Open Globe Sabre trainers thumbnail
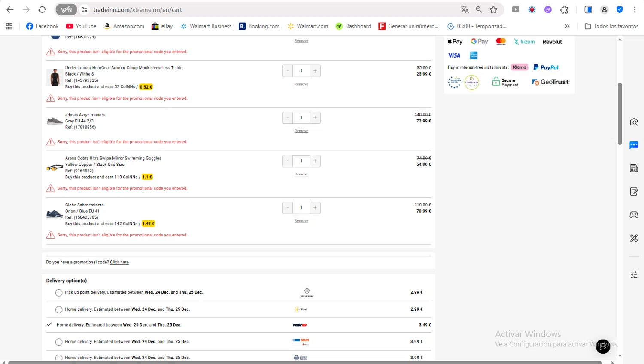The image size is (644, 364). (55, 214)
